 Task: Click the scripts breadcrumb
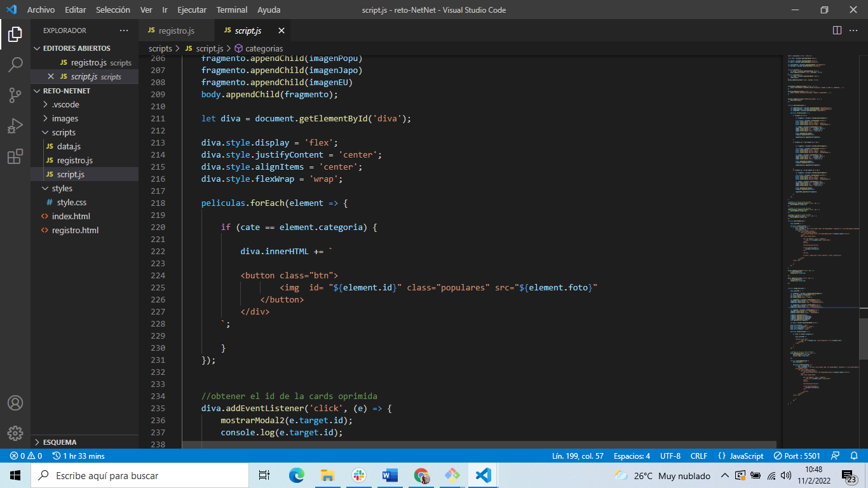coord(160,48)
